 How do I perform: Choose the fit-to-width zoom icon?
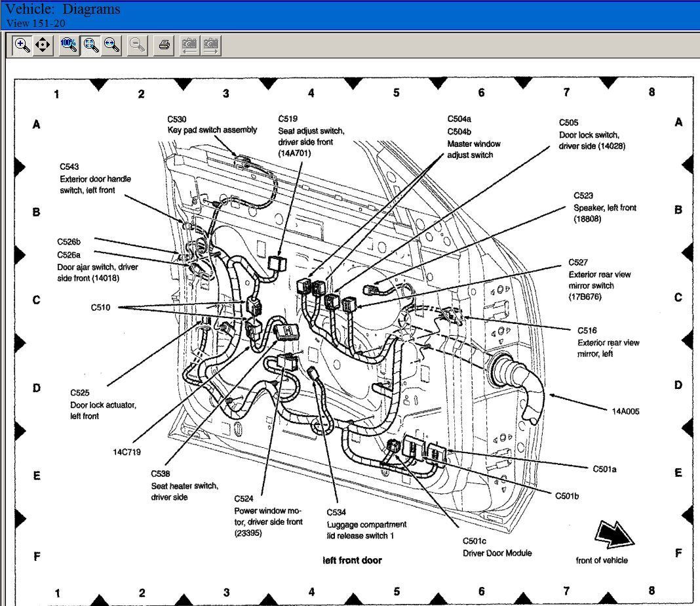[x=112, y=45]
